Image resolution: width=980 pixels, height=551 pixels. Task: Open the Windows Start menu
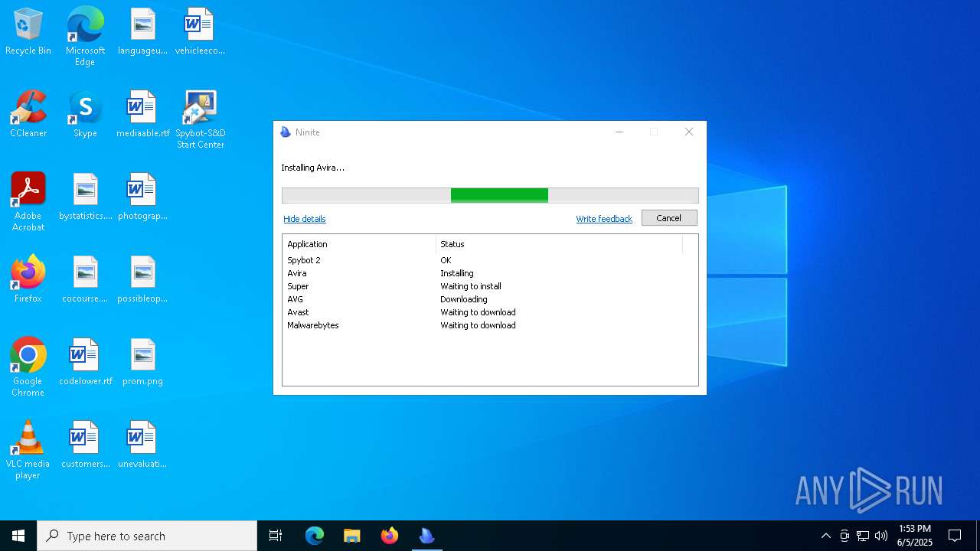(x=18, y=536)
